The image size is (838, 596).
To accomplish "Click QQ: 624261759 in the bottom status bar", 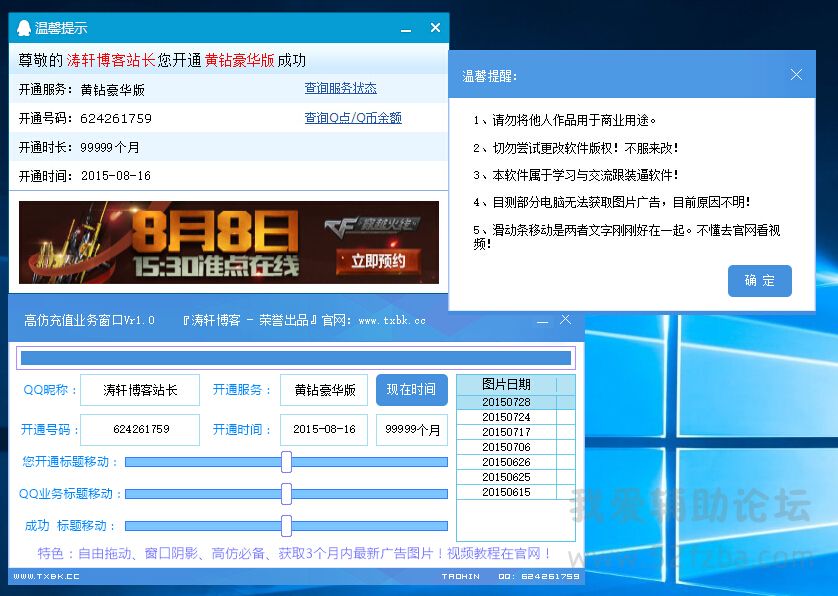I will [x=539, y=576].
